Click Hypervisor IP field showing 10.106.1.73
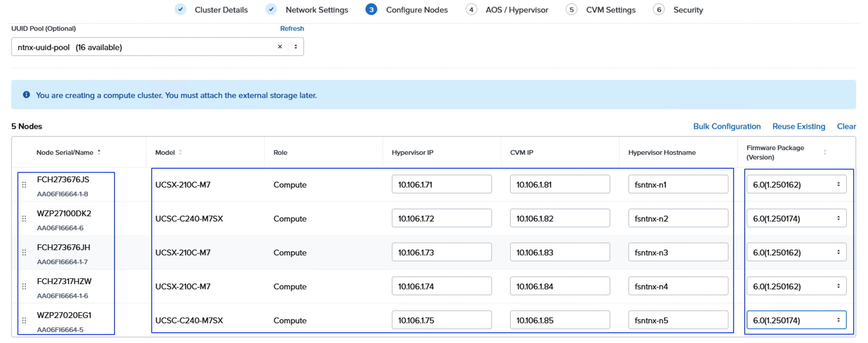 coord(441,253)
